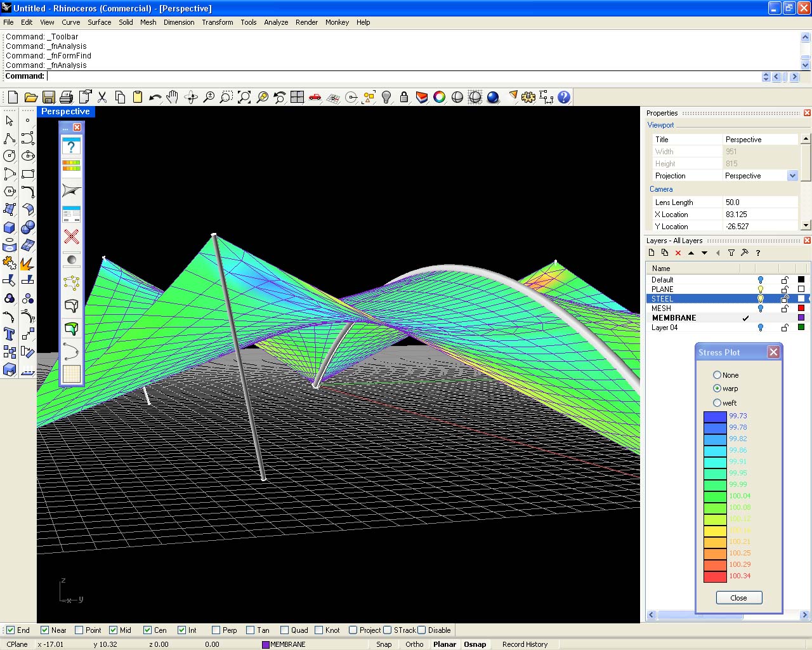Screen dimensions: 812x650
Task: Open the Projection dropdown
Action: coord(792,176)
